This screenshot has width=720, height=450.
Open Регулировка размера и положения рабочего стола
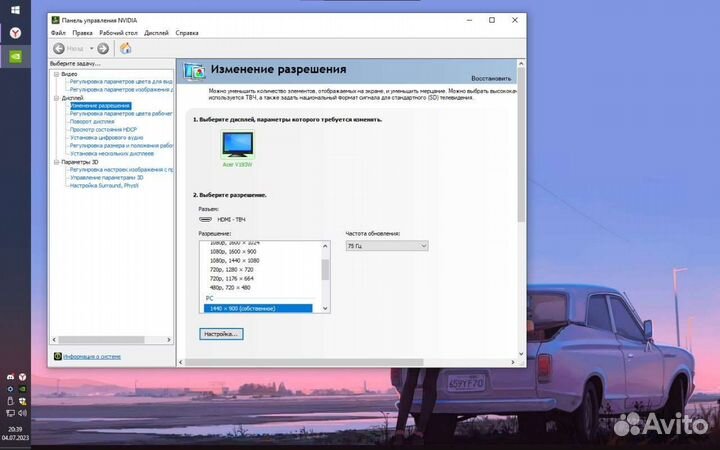coord(121,146)
